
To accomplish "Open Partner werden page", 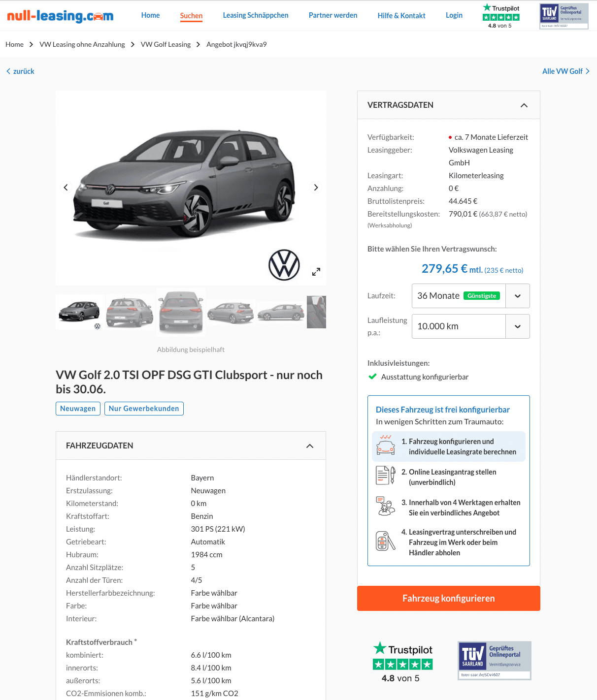I will point(333,15).
